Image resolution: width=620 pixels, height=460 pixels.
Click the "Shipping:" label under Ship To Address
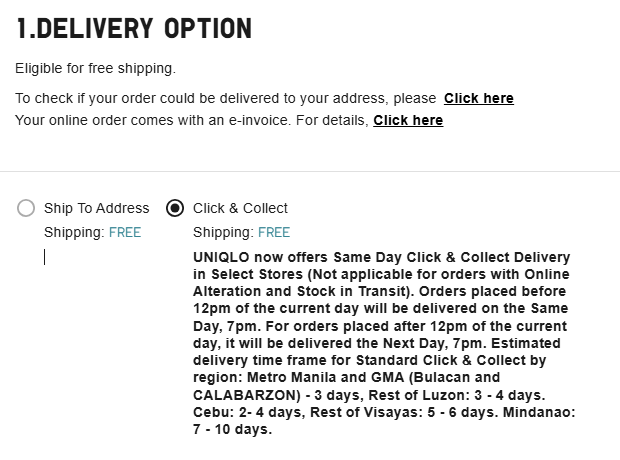pyautogui.click(x=73, y=233)
